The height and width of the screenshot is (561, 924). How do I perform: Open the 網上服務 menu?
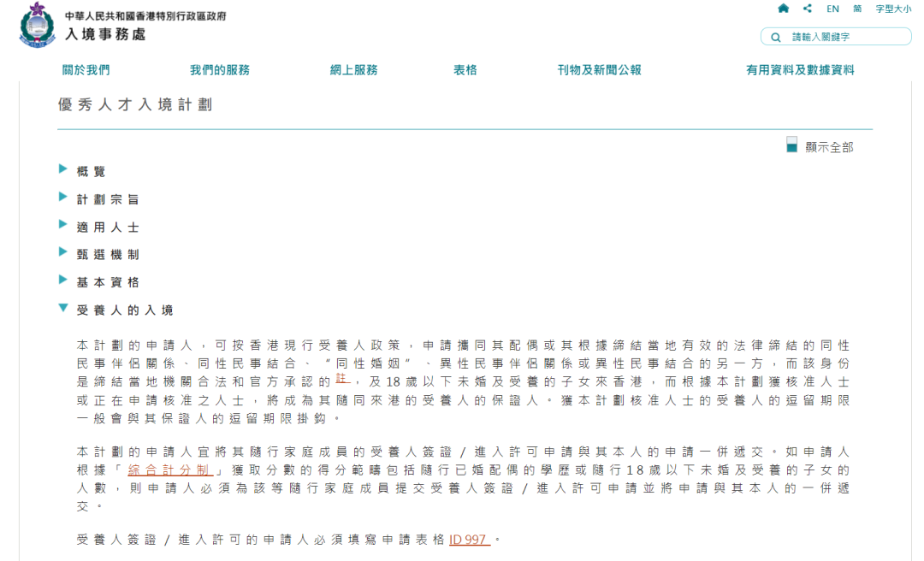353,70
